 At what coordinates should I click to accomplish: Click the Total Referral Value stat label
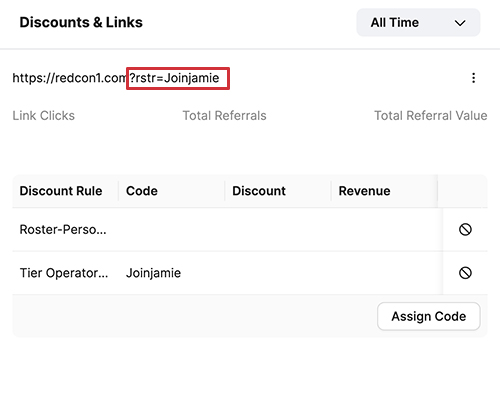pos(431,116)
